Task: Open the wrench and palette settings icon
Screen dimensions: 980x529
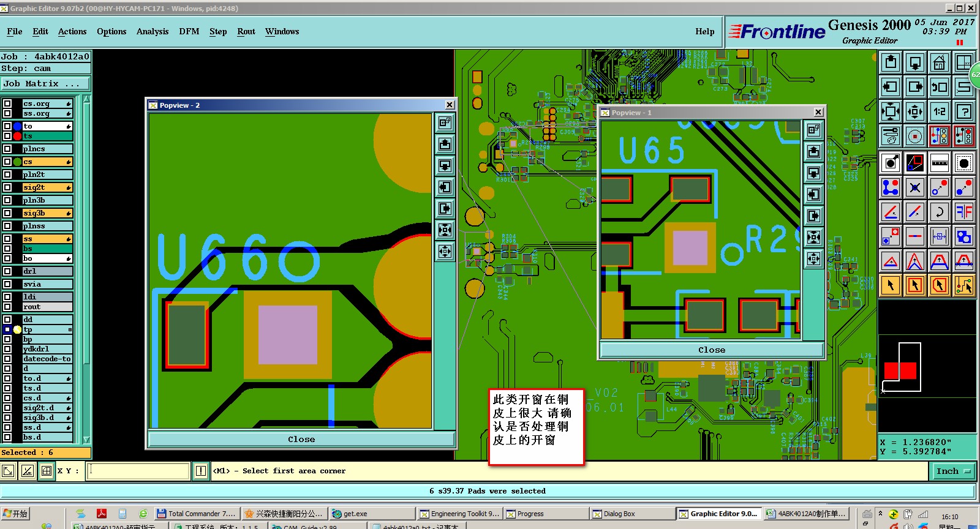Action: [891, 136]
